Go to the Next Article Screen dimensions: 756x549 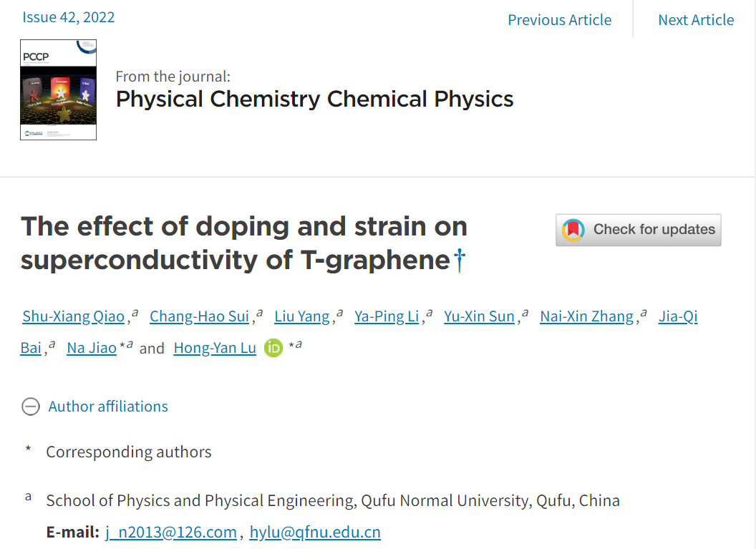coord(695,20)
